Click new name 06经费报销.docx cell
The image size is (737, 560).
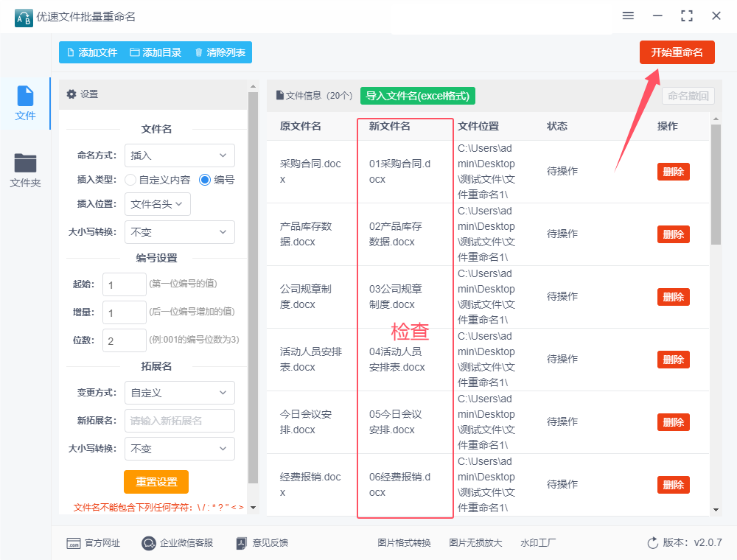(399, 485)
